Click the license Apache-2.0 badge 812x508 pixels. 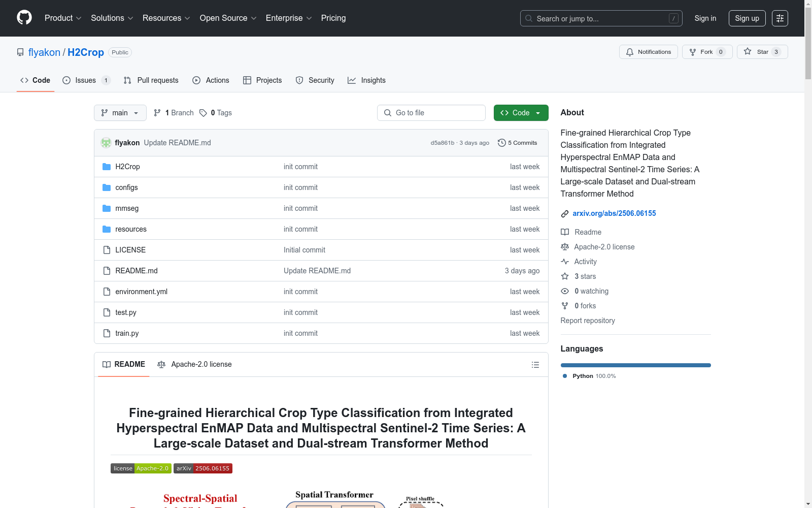pyautogui.click(x=141, y=468)
